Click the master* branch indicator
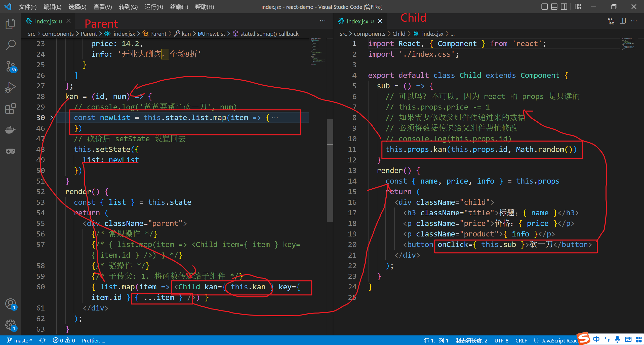The width and height of the screenshot is (644, 345). 20,340
